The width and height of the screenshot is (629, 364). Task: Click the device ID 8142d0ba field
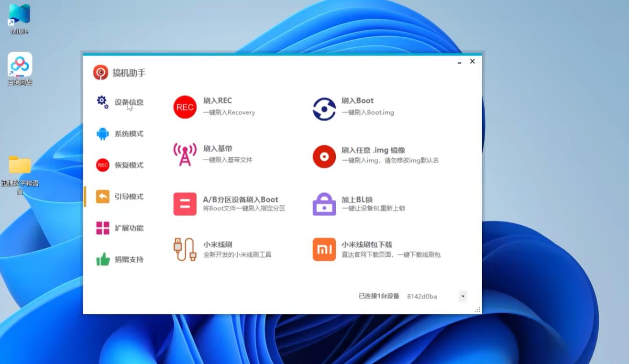(x=422, y=297)
